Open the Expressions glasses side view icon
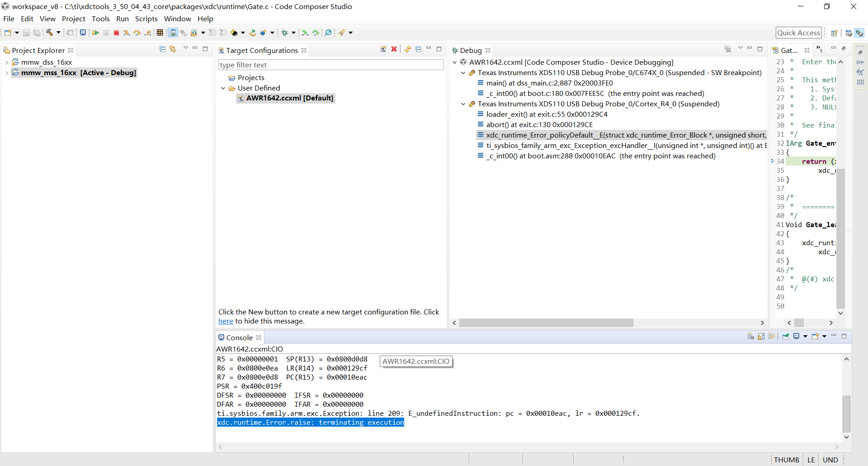Screen dimensions: 868x466 click(860, 72)
